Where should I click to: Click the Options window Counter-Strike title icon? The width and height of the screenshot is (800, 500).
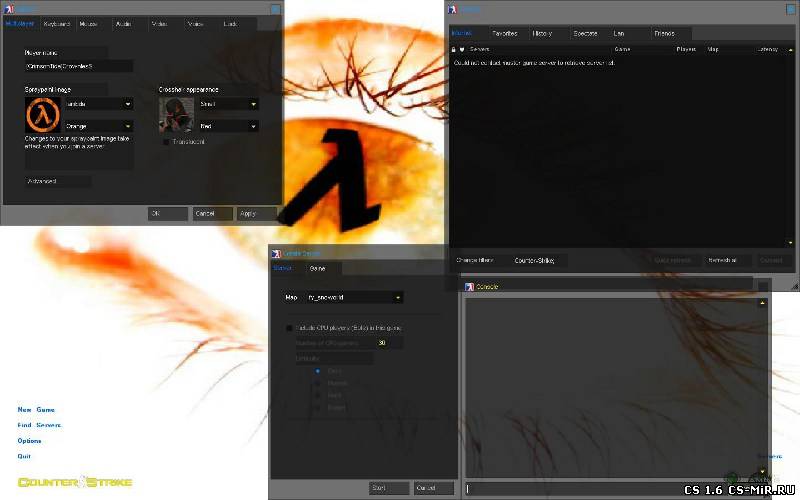click(9, 9)
